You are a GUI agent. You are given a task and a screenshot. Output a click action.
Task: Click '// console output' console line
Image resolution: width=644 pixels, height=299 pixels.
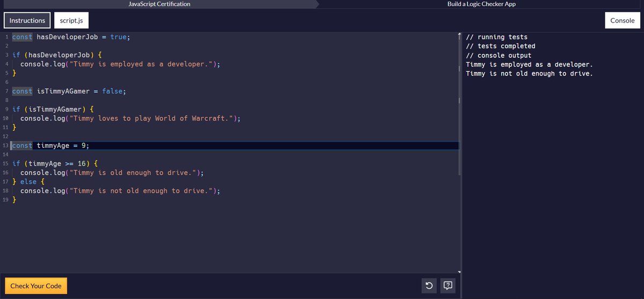(499, 55)
